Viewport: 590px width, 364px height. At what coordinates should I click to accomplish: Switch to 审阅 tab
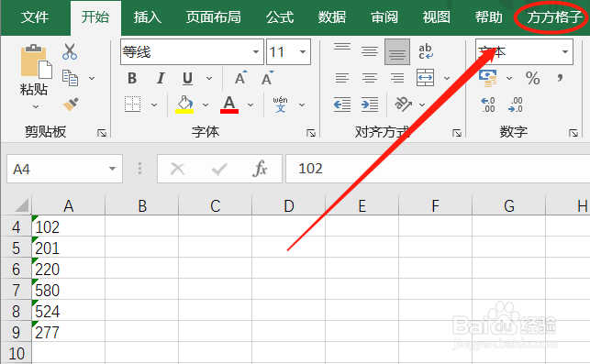(x=384, y=17)
